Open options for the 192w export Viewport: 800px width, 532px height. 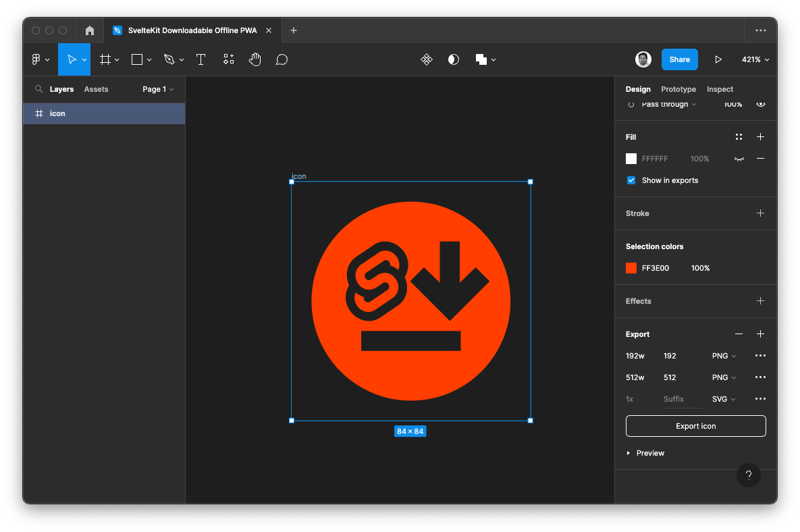[760, 356]
